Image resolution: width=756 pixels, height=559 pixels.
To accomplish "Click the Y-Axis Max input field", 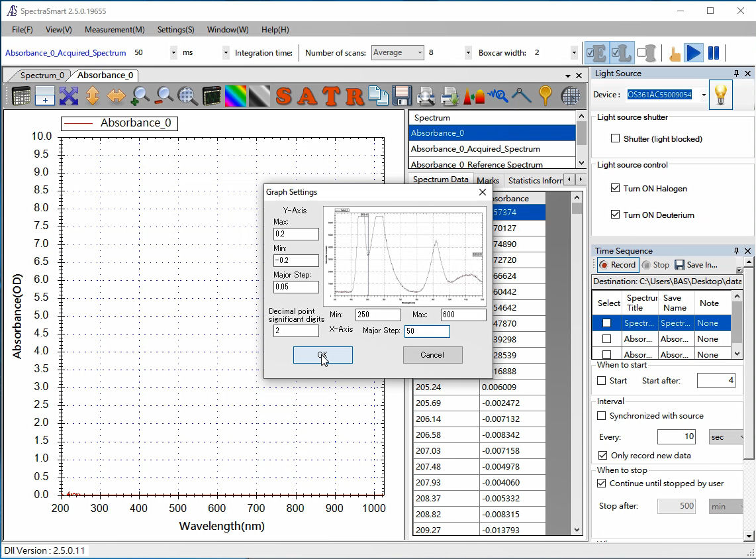I will click(x=296, y=234).
